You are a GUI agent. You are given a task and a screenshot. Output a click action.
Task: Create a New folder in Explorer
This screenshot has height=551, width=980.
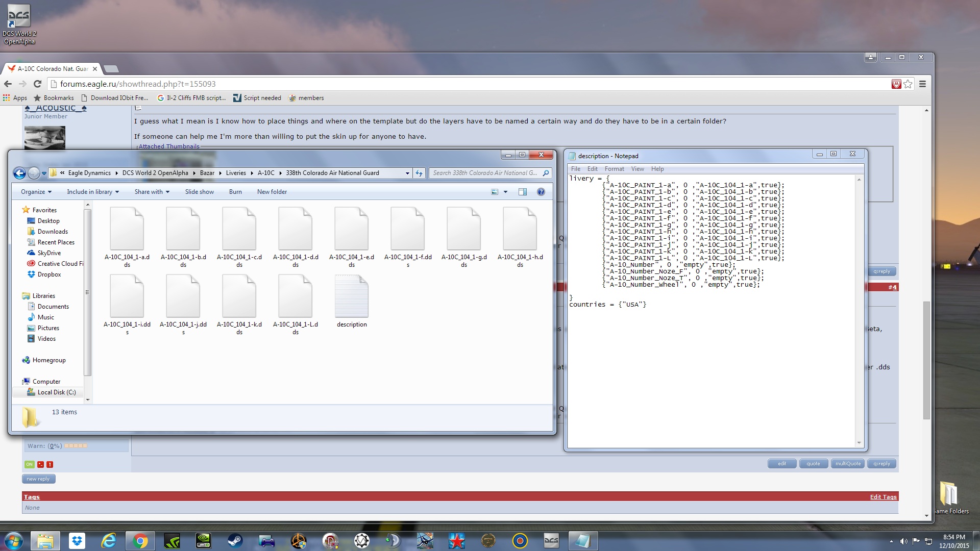click(x=272, y=192)
